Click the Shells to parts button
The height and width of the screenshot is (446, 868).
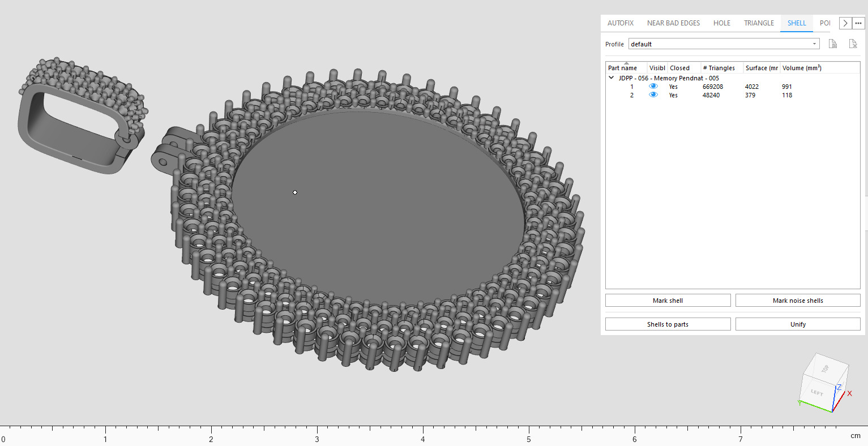coord(668,324)
